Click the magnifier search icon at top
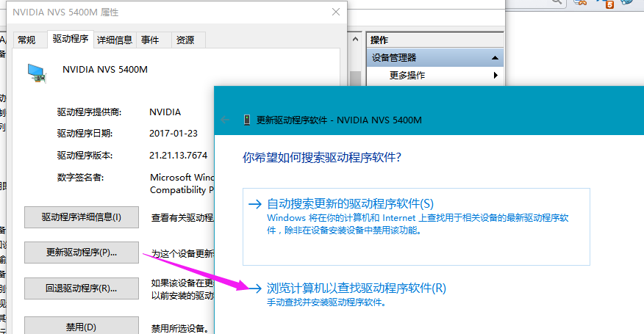 coord(556,1)
